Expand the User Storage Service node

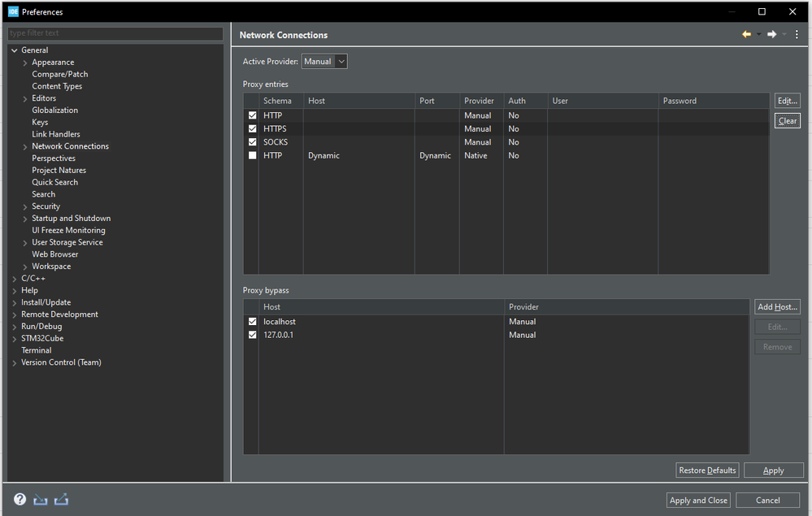click(x=25, y=243)
